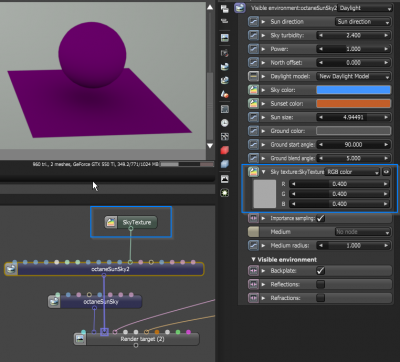400x362 pixels.
Task: Click the Sky turbidity value slider
Action: (x=353, y=35)
